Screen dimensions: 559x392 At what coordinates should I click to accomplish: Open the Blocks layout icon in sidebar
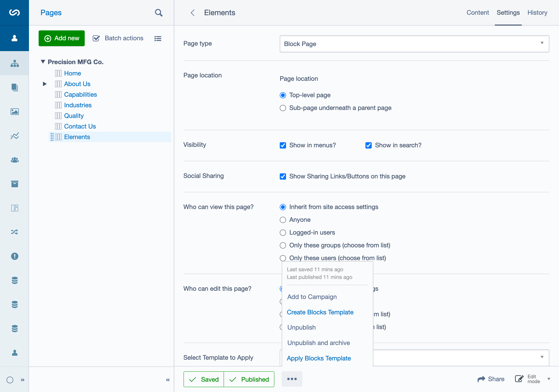tap(15, 208)
